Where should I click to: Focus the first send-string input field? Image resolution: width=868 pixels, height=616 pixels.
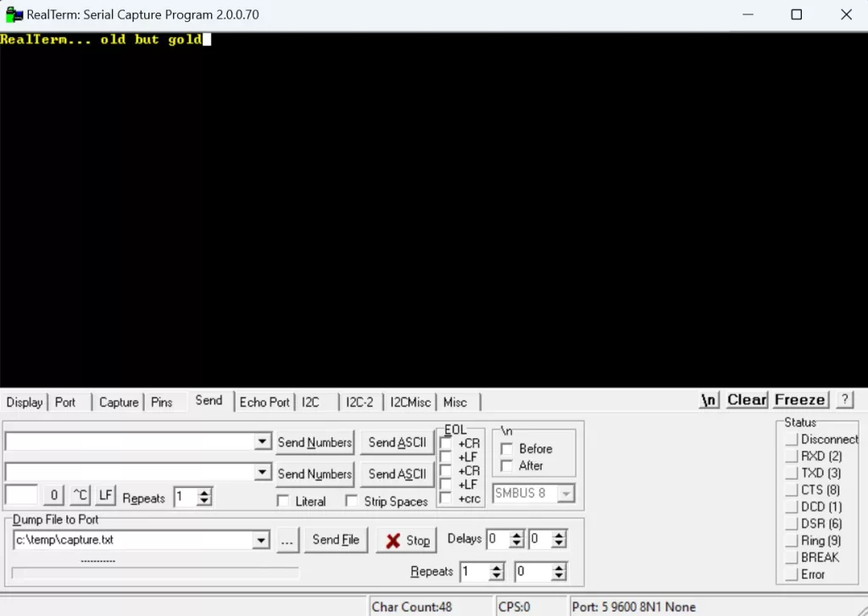pos(130,441)
